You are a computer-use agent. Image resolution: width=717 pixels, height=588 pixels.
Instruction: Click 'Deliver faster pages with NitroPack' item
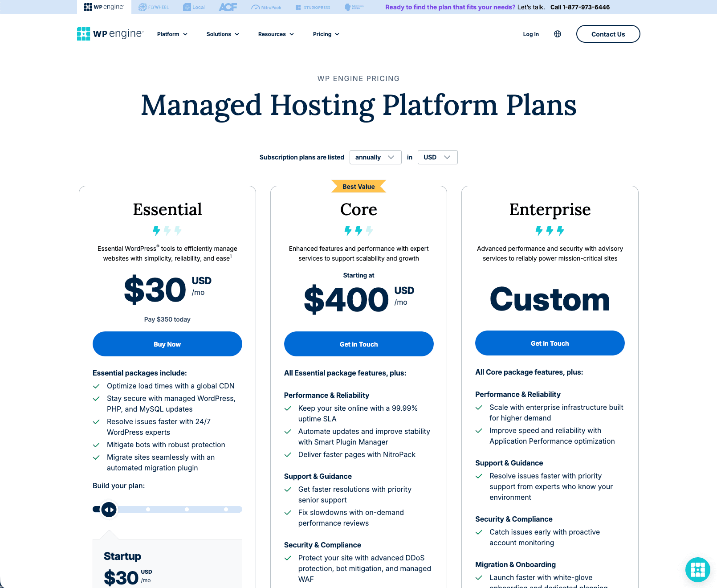coord(357,454)
